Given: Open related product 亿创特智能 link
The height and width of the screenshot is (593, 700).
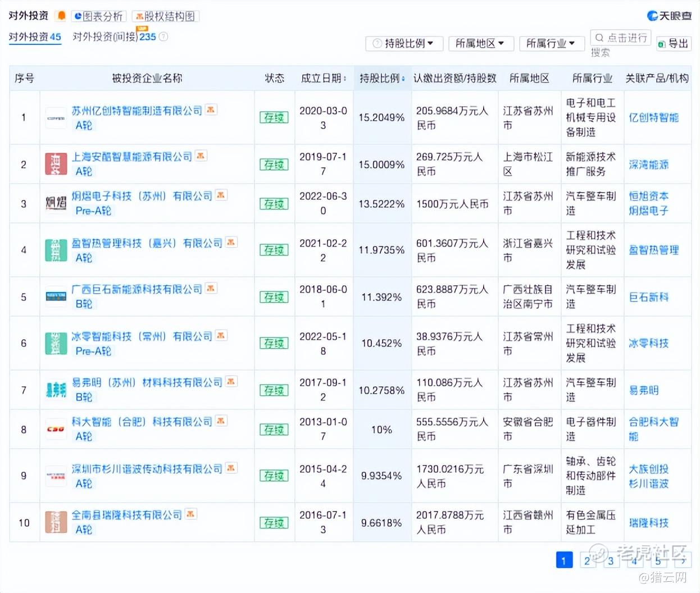Looking at the screenshot, I should [x=653, y=118].
